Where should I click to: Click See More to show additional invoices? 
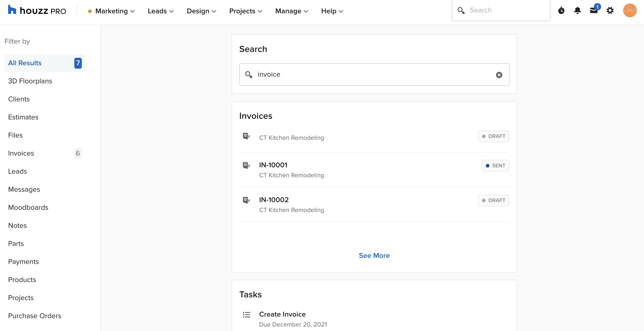tap(374, 255)
